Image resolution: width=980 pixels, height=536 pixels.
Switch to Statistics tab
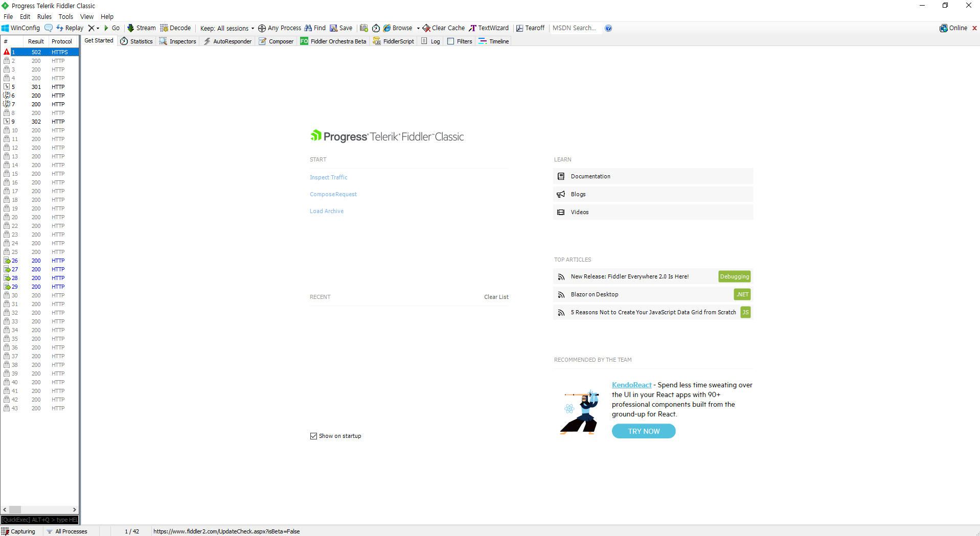(x=136, y=41)
